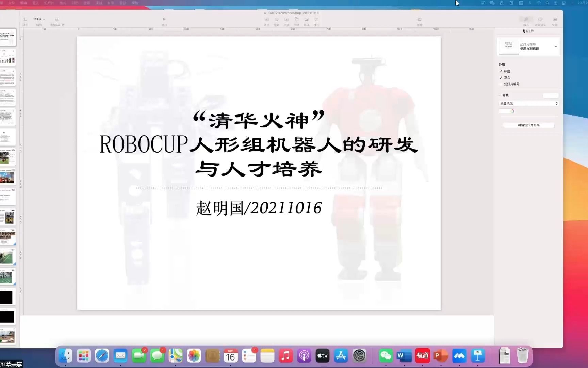The width and height of the screenshot is (588, 368).
Task: Insert a Text box from the toolbar
Action: (287, 19)
